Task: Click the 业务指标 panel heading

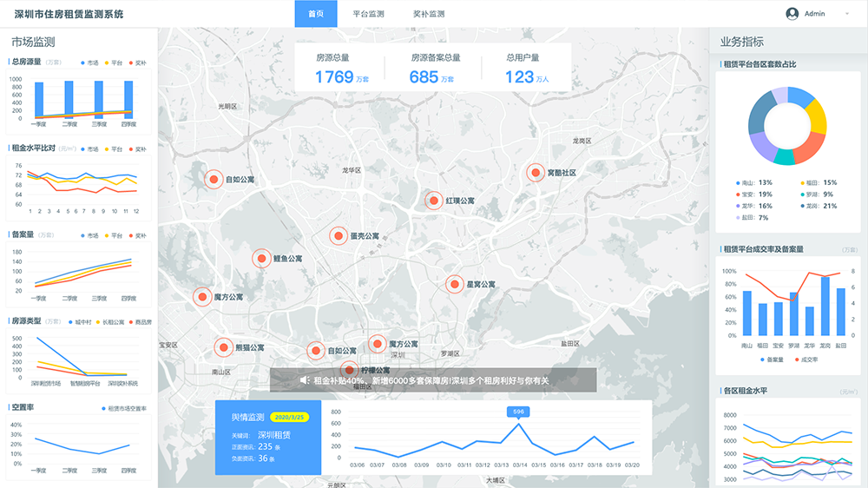Action: 742,42
